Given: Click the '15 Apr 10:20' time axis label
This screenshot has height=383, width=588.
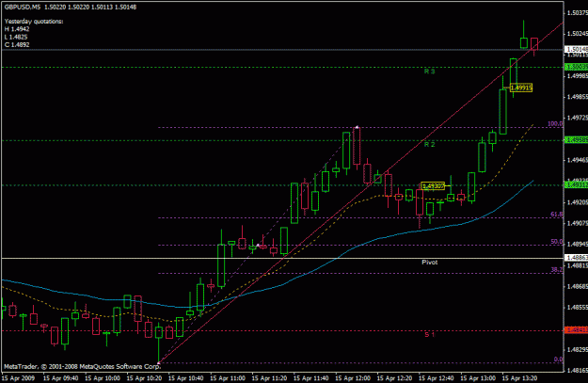Looking at the screenshot, I should pos(144,378).
